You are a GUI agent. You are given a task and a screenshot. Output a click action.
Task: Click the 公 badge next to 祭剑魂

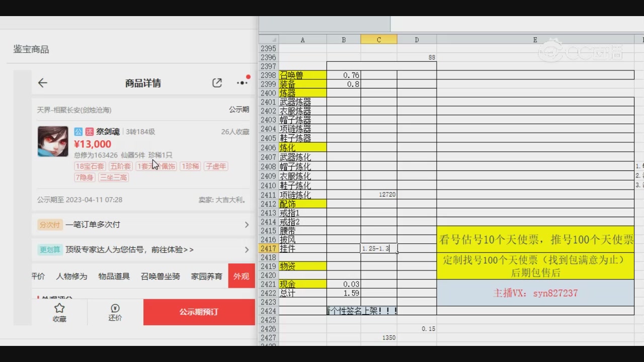point(78,132)
